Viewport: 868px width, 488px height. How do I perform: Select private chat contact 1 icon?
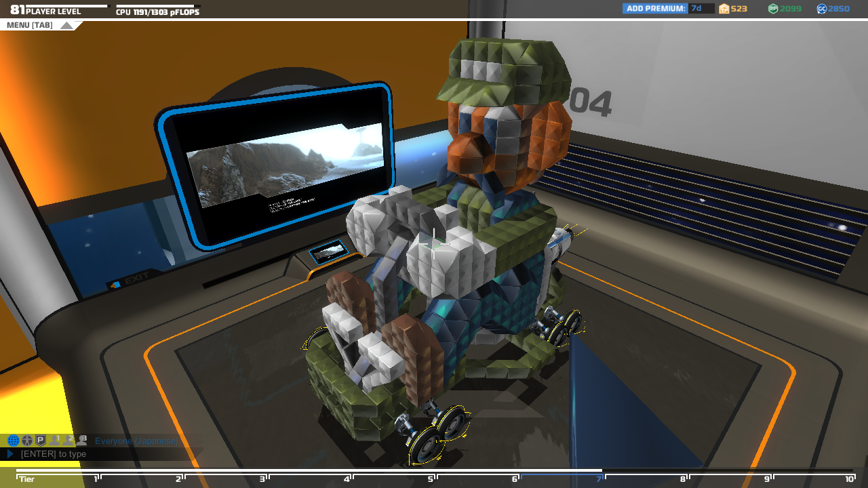pos(55,441)
